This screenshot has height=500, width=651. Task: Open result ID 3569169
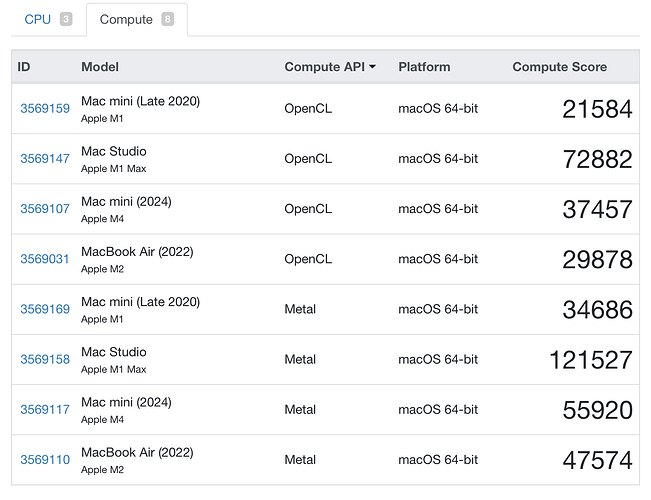[45, 309]
